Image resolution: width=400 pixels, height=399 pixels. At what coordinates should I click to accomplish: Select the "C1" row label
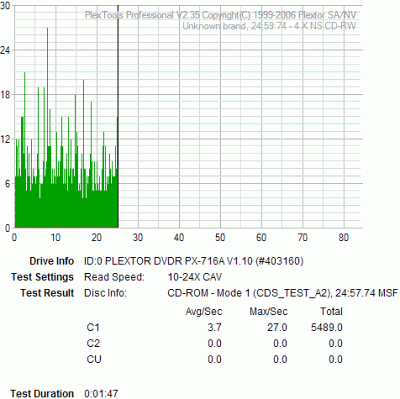(x=93, y=327)
